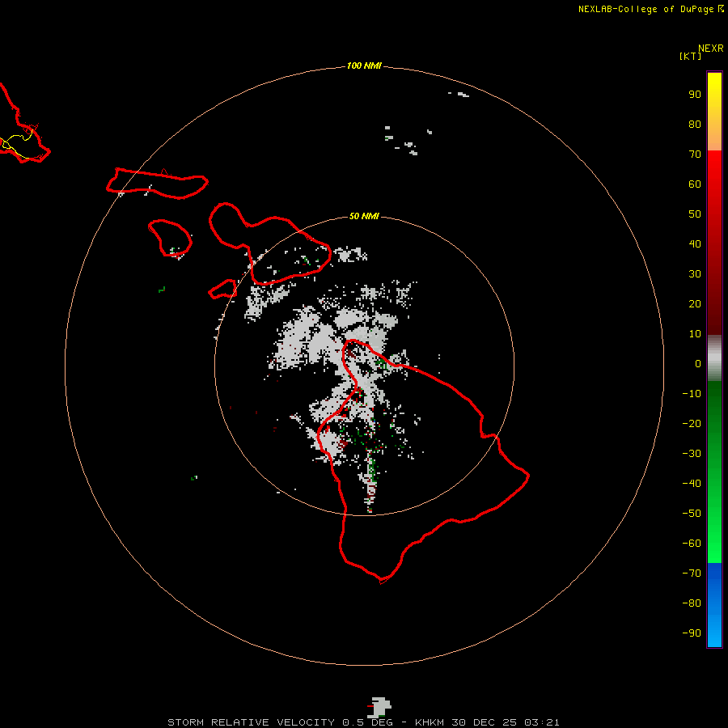
Task: Click the KHKM station ID in caption
Action: pyautogui.click(x=429, y=722)
